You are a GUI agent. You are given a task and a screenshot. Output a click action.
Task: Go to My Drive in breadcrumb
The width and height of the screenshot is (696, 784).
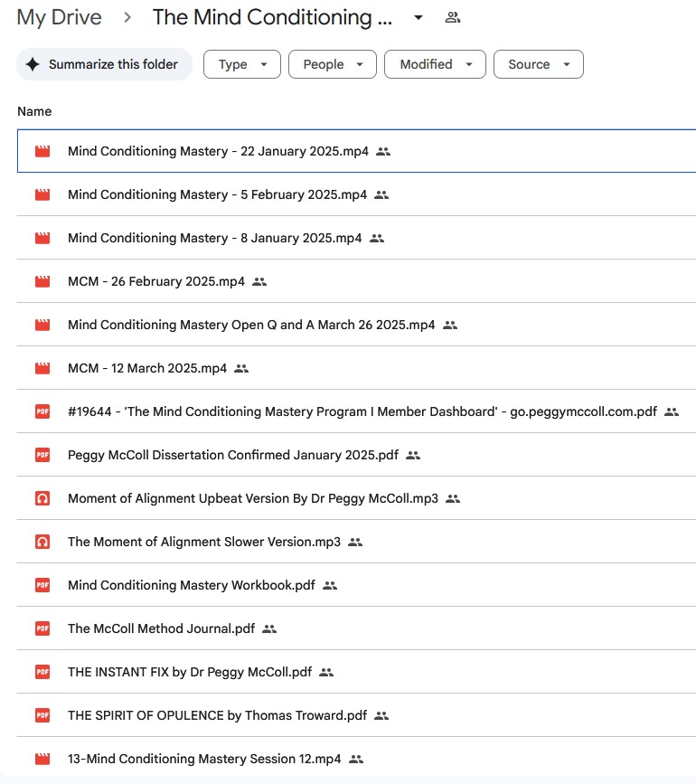tap(59, 17)
